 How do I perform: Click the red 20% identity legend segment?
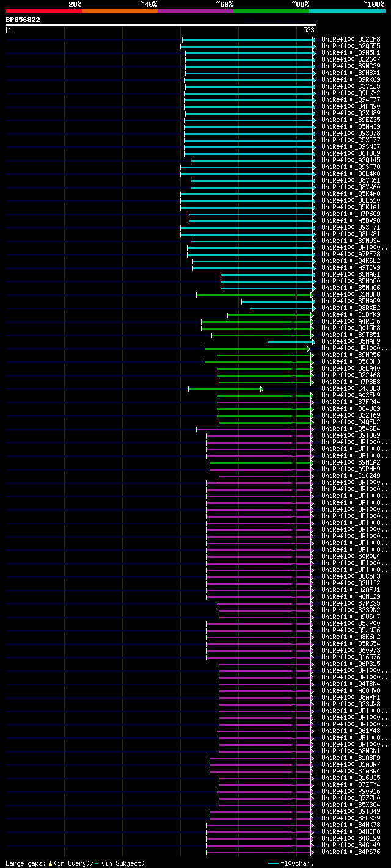(x=43, y=10)
